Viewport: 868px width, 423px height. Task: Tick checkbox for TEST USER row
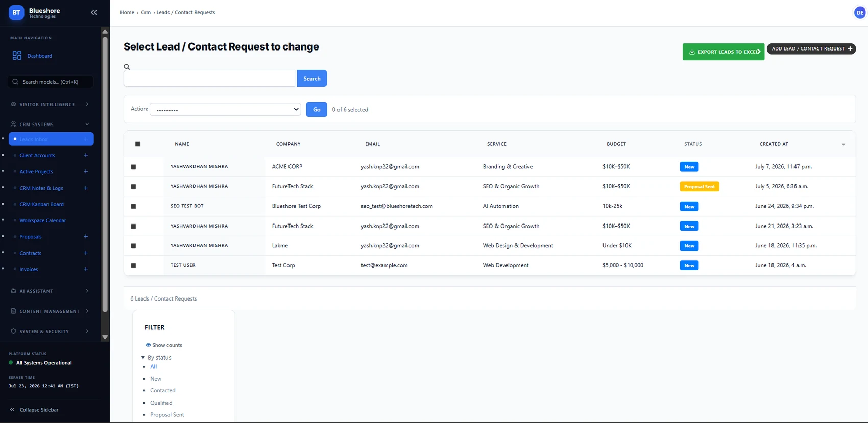(x=134, y=265)
